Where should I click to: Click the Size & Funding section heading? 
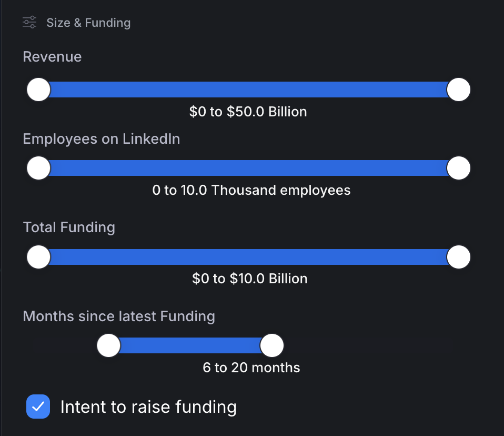[x=88, y=23]
